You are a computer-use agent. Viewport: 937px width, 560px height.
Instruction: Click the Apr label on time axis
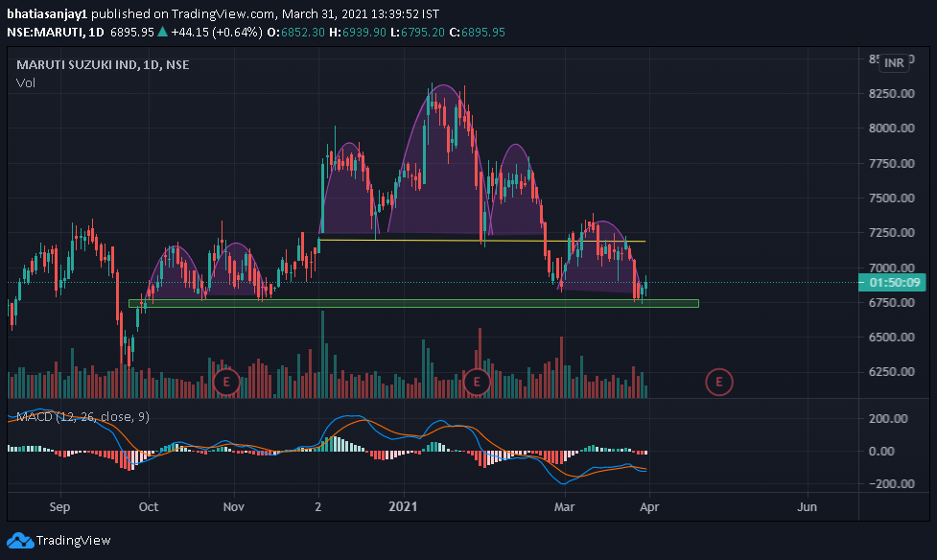(x=649, y=507)
